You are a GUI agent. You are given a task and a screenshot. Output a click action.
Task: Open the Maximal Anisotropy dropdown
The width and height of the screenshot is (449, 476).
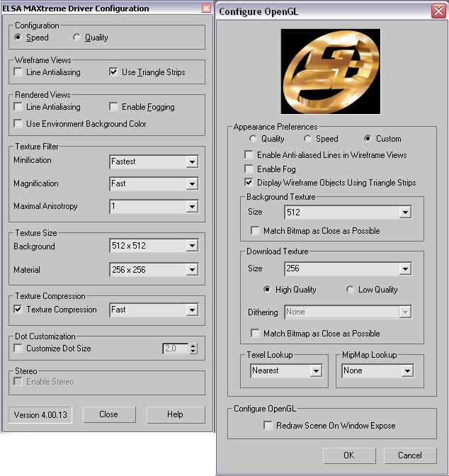pos(154,206)
